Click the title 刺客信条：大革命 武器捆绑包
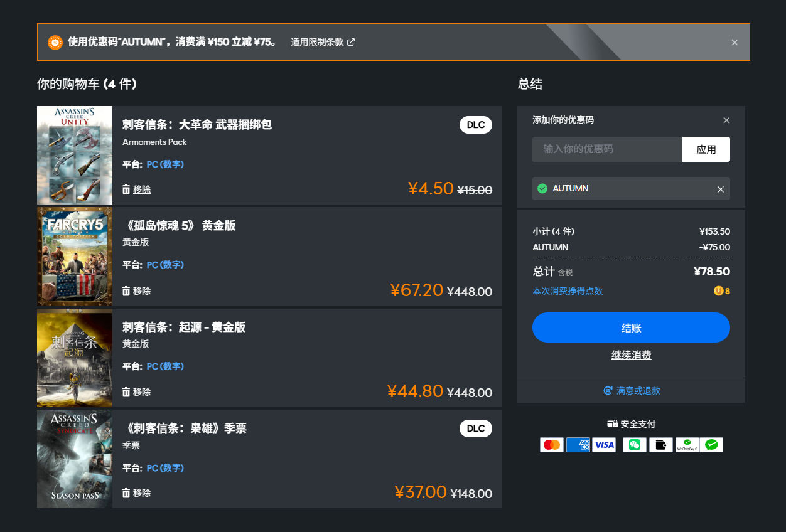Screen dimensions: 786x532 (x=197, y=125)
